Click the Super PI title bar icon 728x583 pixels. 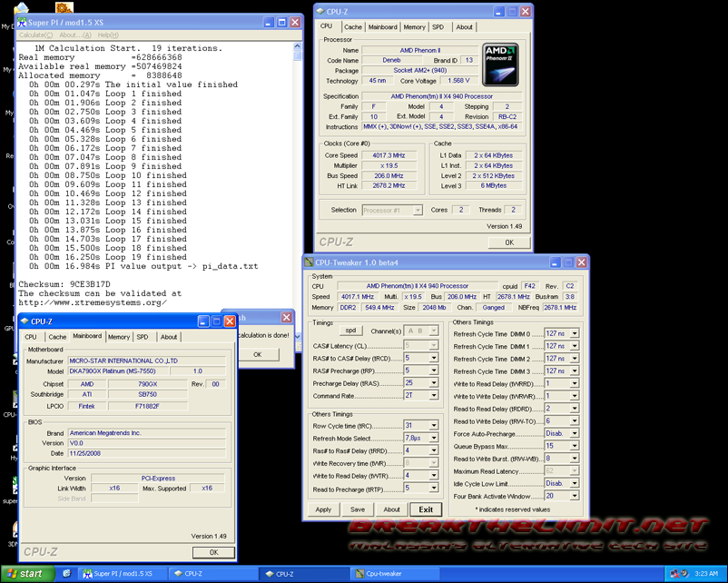click(22, 23)
